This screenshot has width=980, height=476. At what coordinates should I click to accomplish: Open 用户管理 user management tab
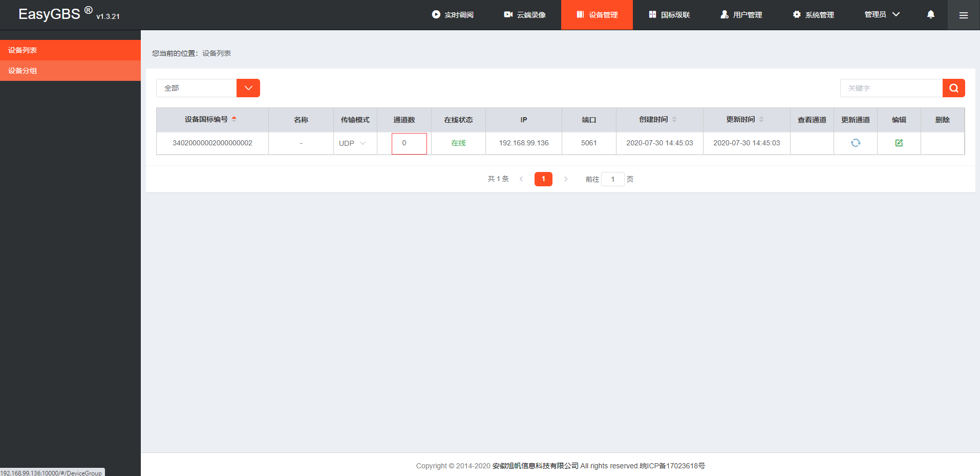(x=741, y=15)
